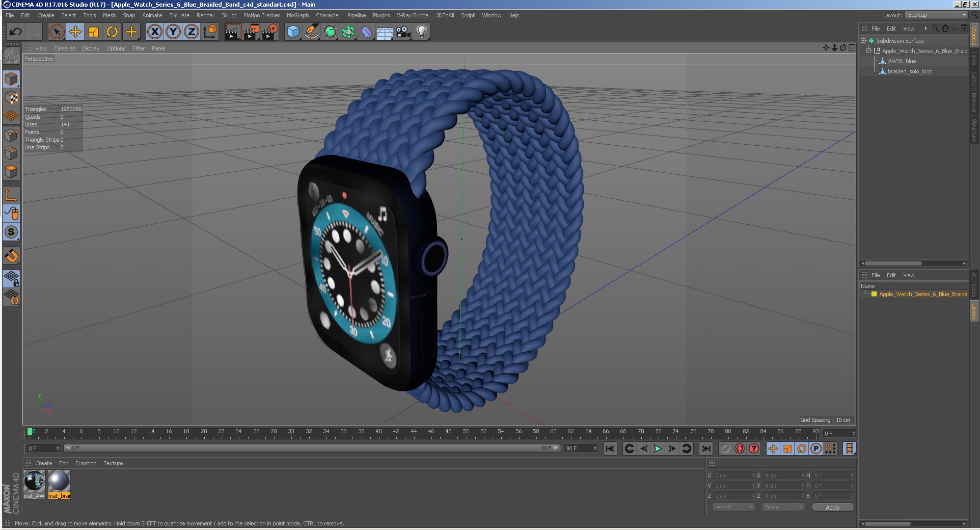
Task: Open the Floor environment icon
Action: click(385, 32)
